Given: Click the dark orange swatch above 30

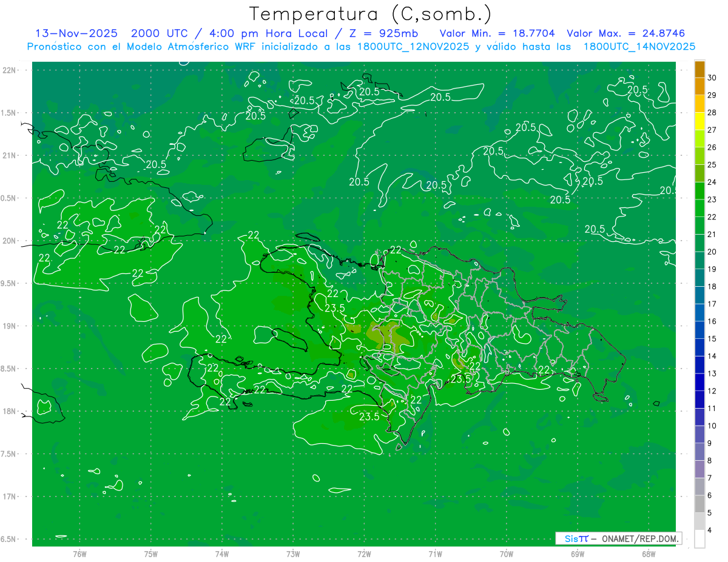Looking at the screenshot, I should pyautogui.click(x=699, y=69).
